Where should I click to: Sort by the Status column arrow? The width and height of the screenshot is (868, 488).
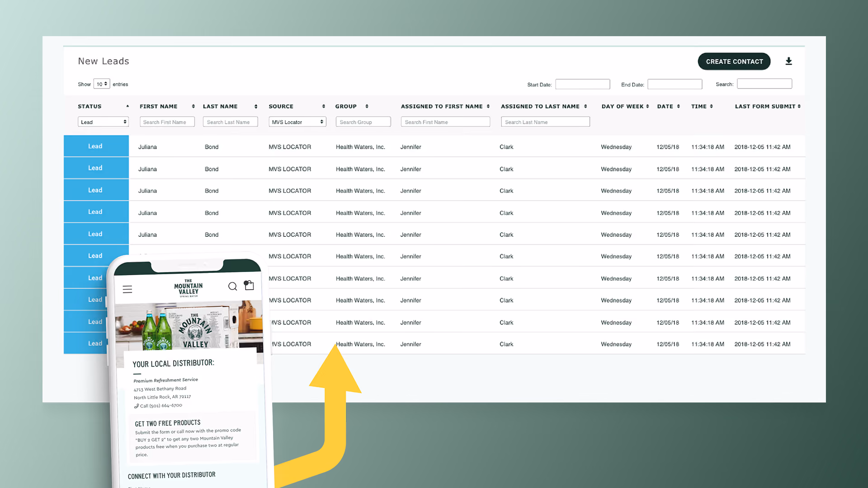click(127, 106)
